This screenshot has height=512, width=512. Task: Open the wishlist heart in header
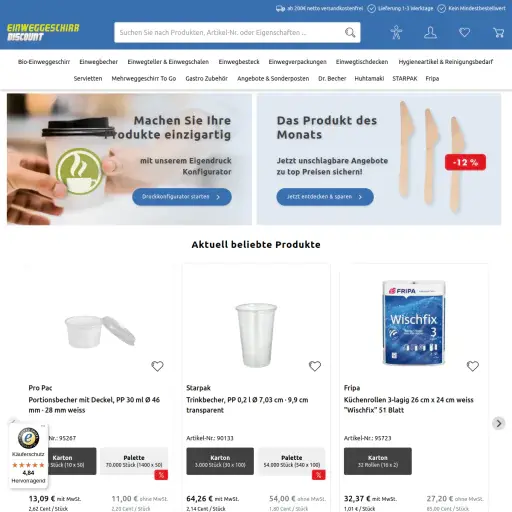pos(464,32)
